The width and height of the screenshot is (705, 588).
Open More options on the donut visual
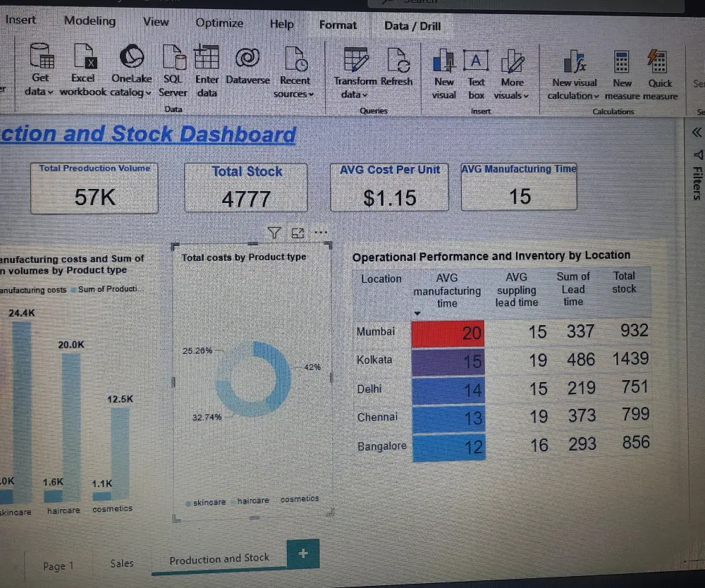point(321,233)
